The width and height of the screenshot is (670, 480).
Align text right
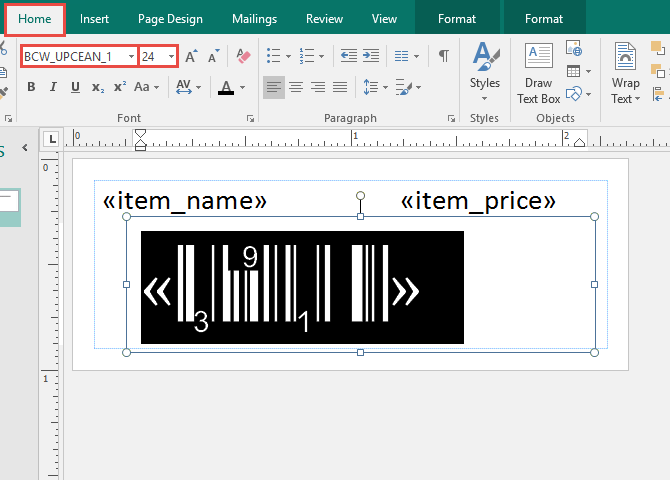(x=318, y=87)
